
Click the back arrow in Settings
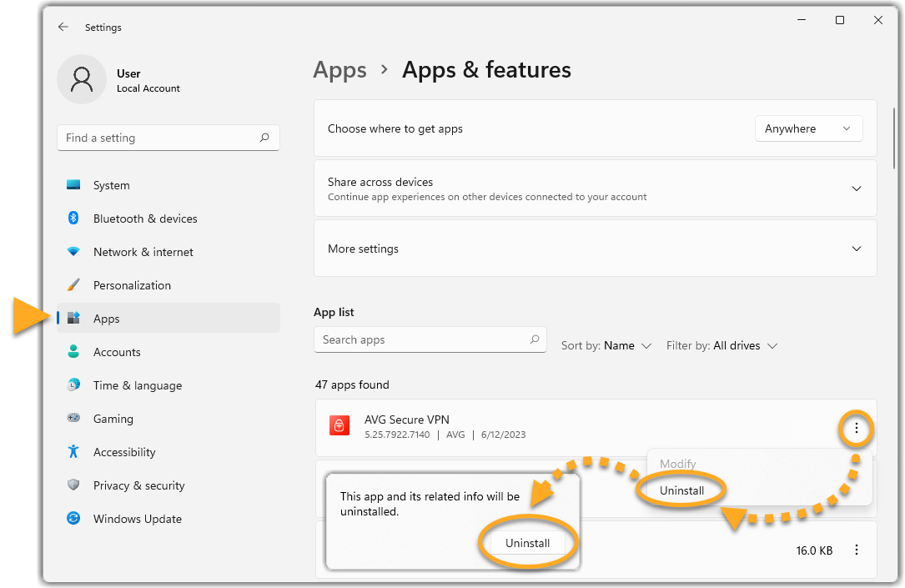(63, 28)
